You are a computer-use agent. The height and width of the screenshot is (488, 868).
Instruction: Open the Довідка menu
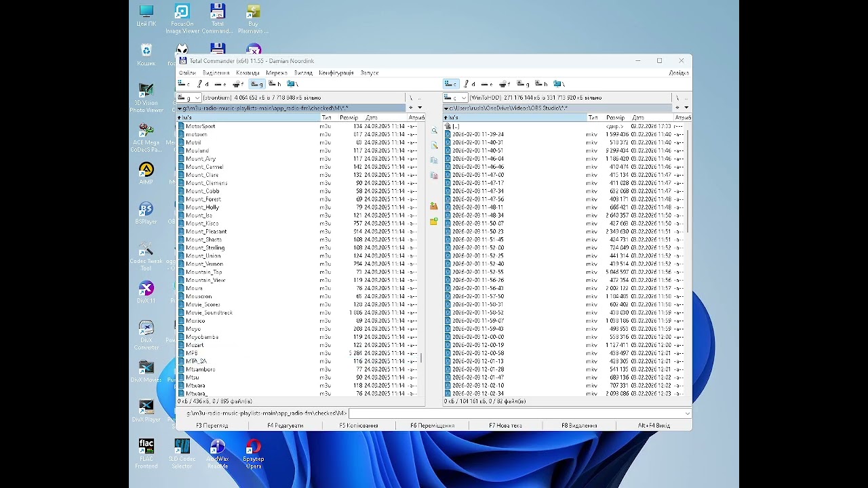[679, 73]
